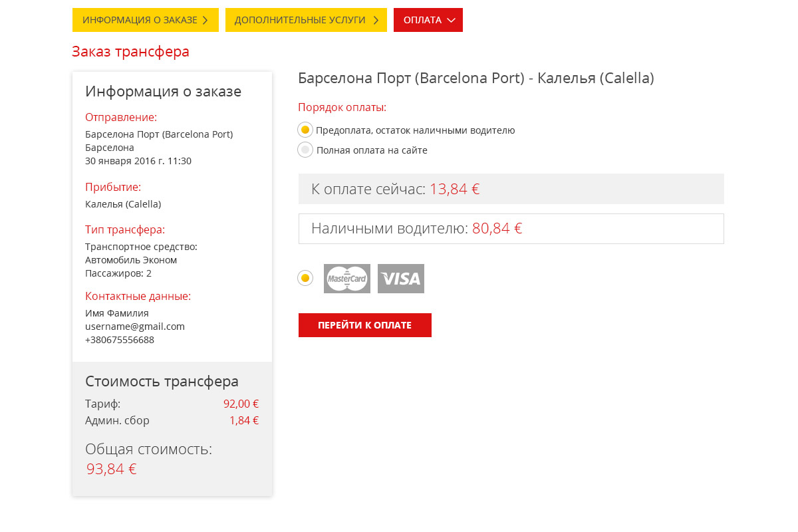The height and width of the screenshot is (532, 798).
Task: Click the Заказ трансфера page heading
Action: [130, 52]
